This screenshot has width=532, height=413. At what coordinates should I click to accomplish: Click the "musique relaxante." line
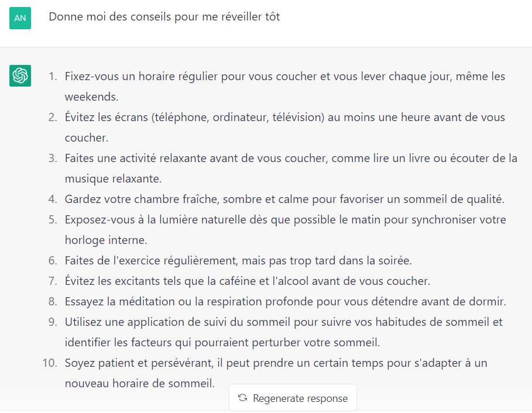(113, 178)
